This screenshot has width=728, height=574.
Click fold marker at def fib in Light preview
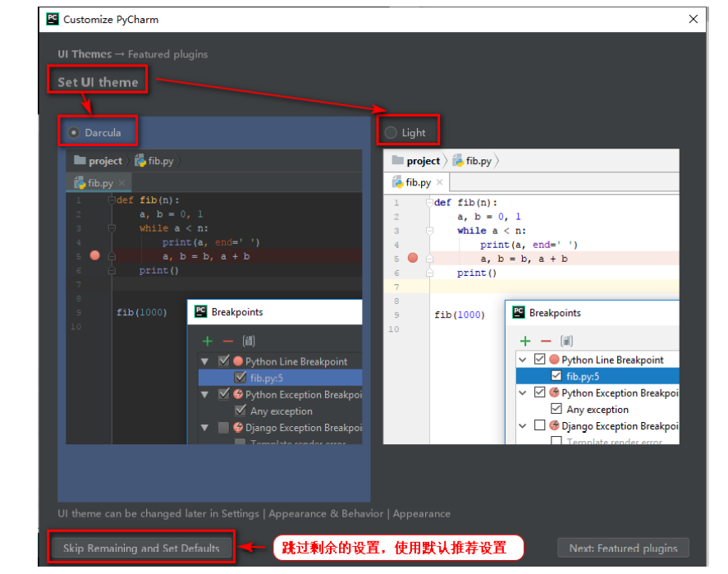(429, 203)
